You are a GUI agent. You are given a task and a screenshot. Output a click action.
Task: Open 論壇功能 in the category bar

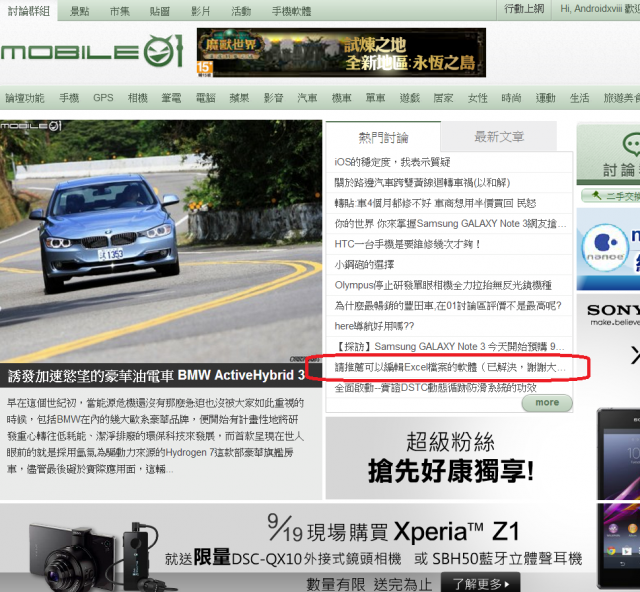(x=25, y=98)
